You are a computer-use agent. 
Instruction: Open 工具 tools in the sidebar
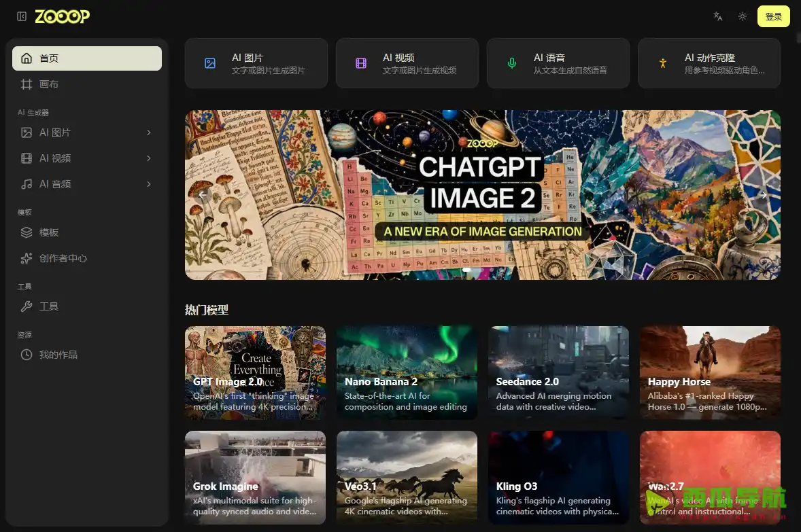[x=87, y=306]
